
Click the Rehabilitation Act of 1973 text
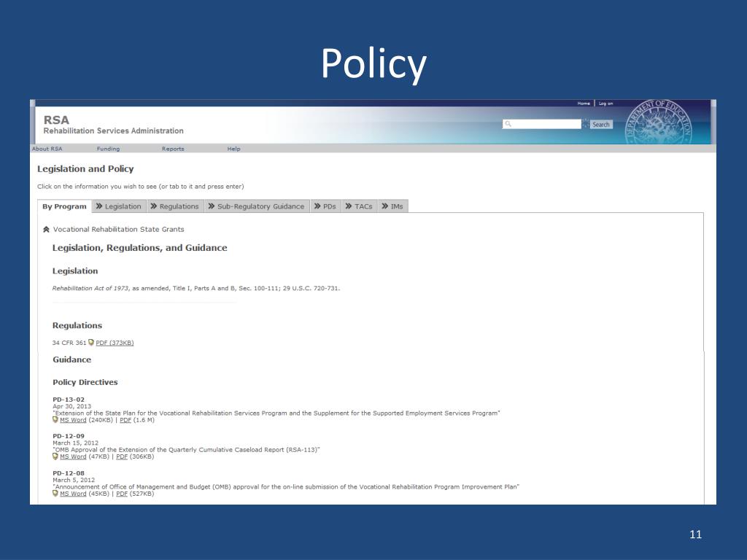click(90, 288)
